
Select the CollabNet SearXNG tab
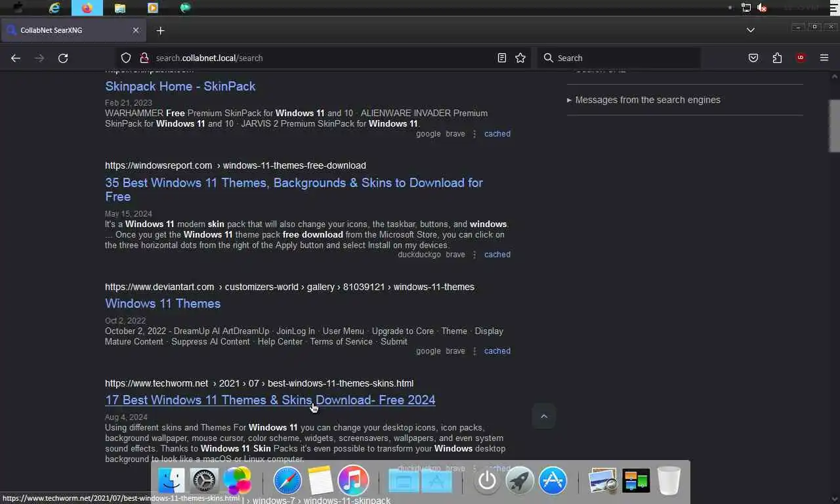coord(72,30)
